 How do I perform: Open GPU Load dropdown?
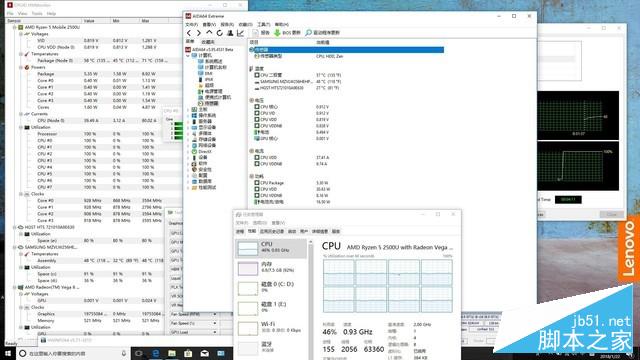coord(215,332)
